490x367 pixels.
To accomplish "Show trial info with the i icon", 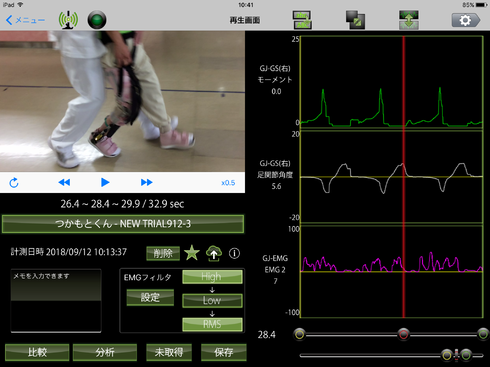I will [234, 253].
